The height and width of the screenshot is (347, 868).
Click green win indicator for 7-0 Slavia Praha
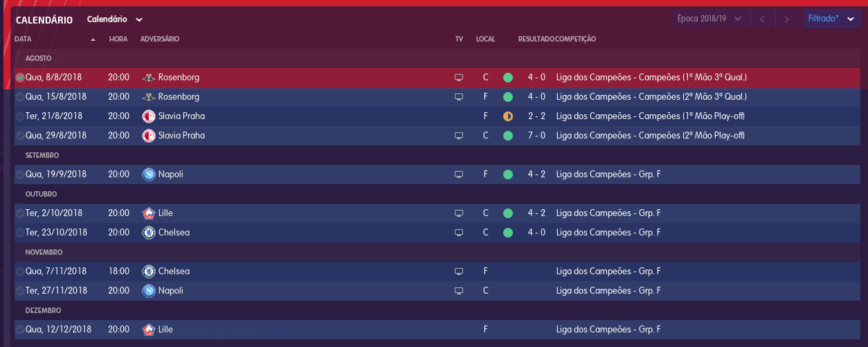pyautogui.click(x=508, y=136)
